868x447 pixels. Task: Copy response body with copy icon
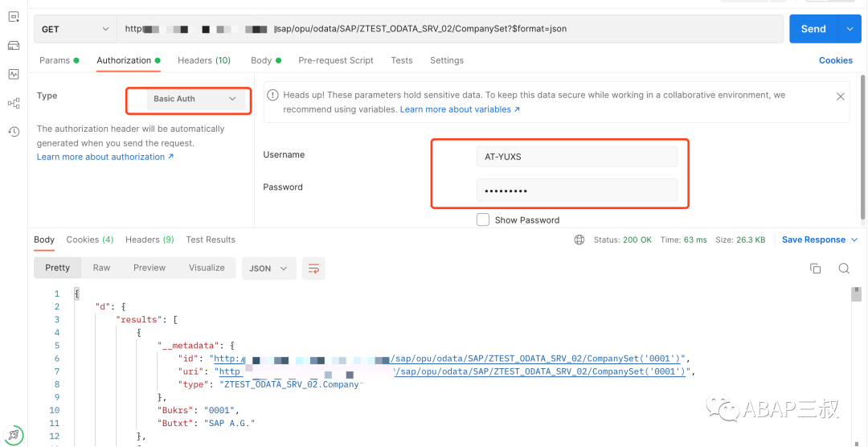click(815, 268)
